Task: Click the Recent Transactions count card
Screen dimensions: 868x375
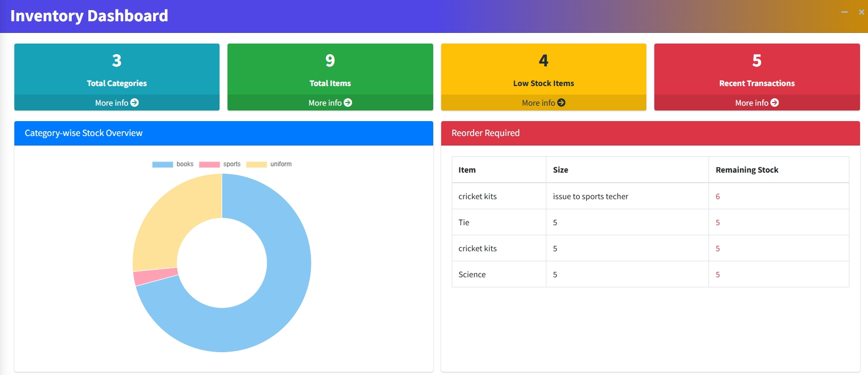Action: [757, 77]
